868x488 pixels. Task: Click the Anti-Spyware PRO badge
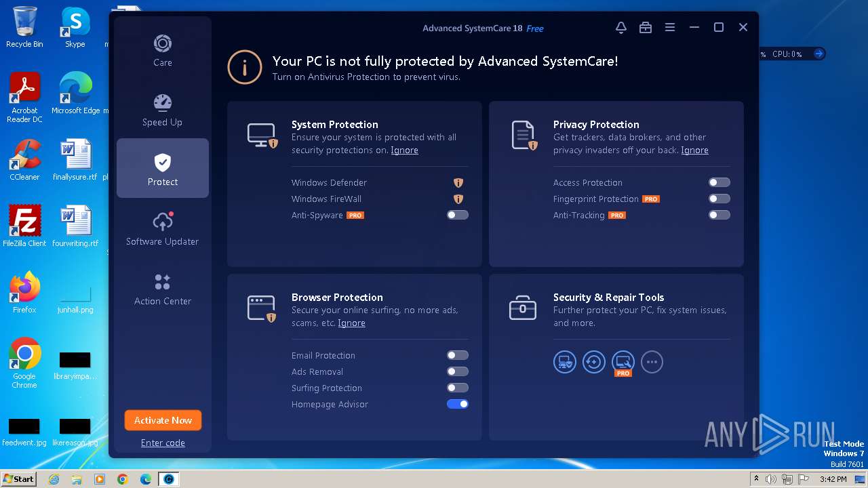[x=355, y=215]
